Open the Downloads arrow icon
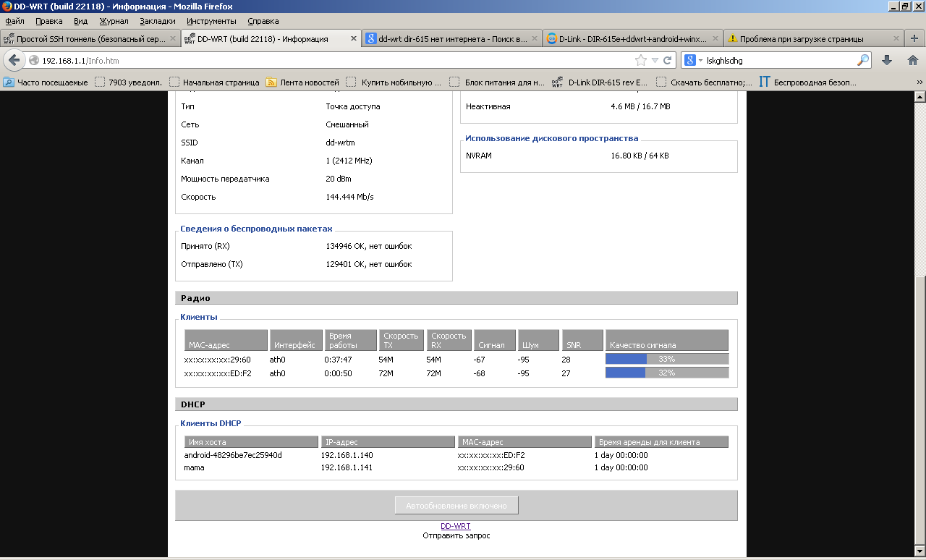 [887, 60]
